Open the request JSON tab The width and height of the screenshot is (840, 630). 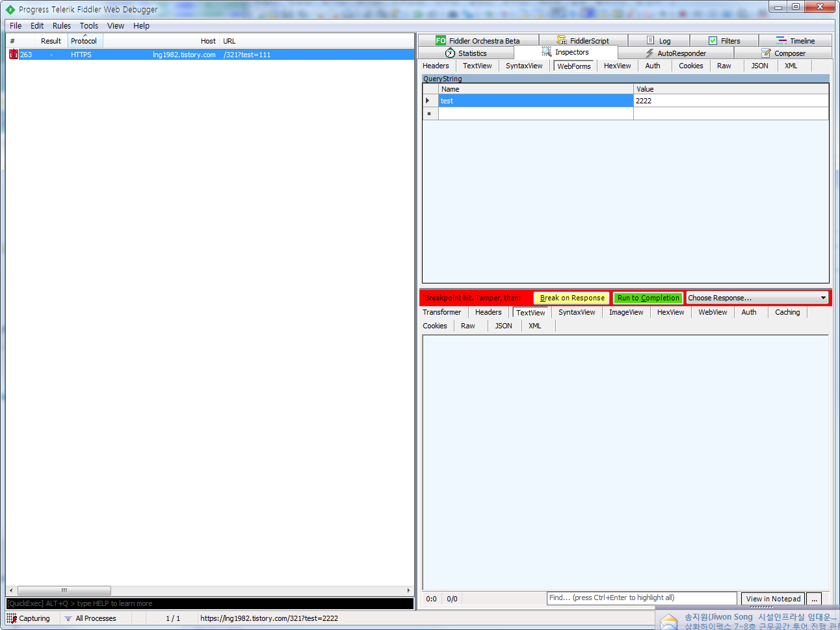tap(759, 66)
